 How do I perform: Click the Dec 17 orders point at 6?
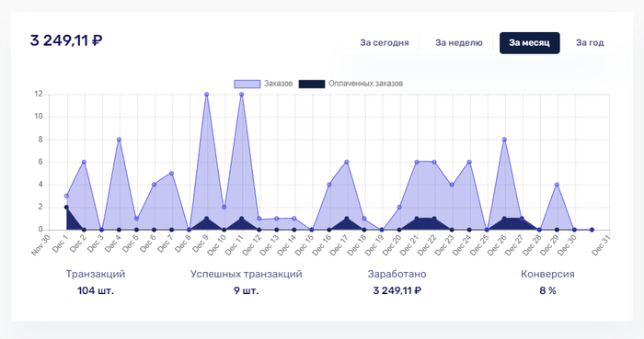click(x=347, y=163)
